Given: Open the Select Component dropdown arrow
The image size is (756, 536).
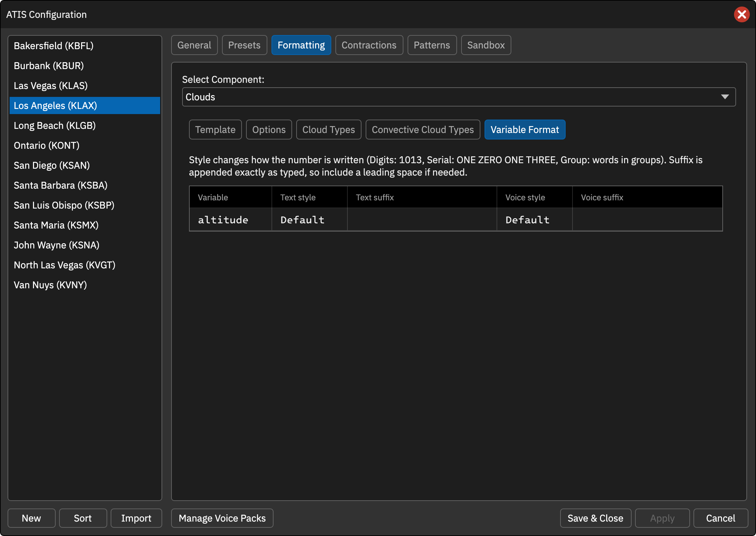Looking at the screenshot, I should pos(725,97).
